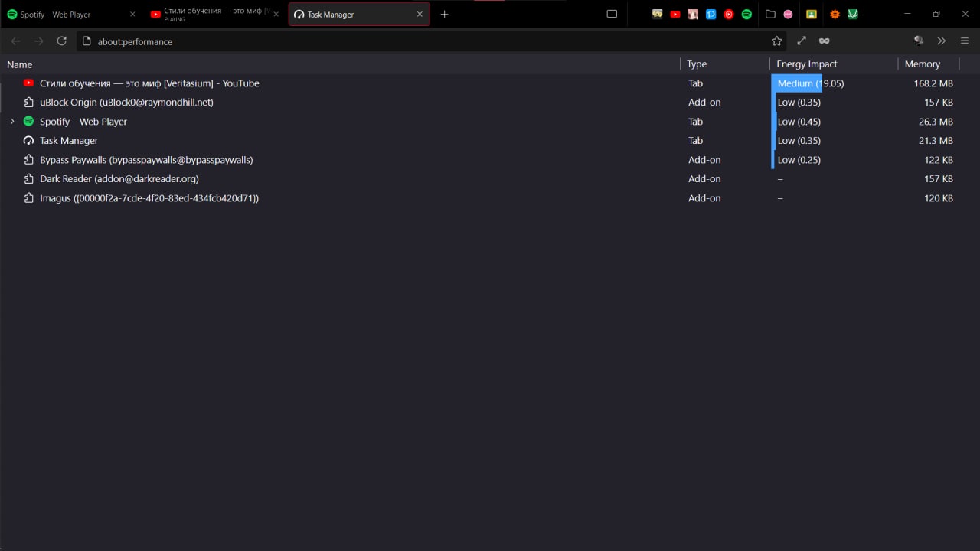Click the mask icon in the toolbar
The image size is (980, 551).
pos(824,41)
